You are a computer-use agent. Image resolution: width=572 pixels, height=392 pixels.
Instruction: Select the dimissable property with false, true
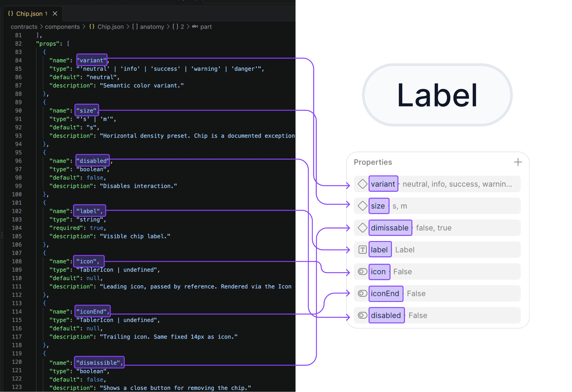[437, 228]
